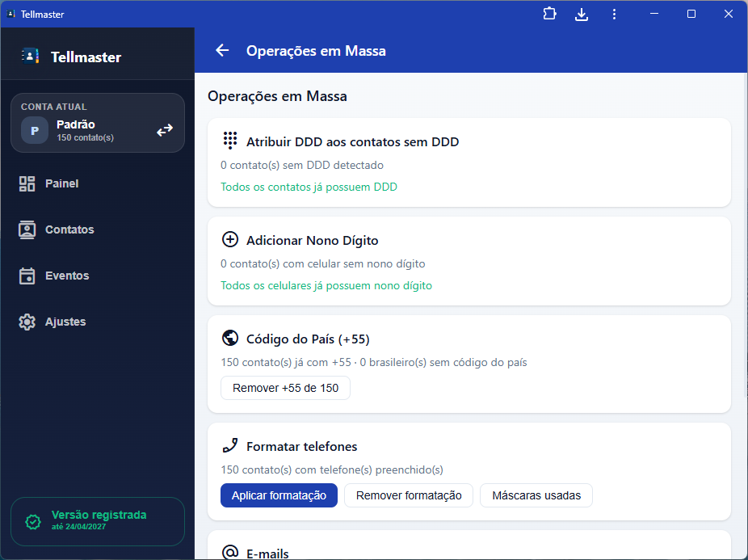Click the Versão registrada license badge
The image size is (748, 560).
[97, 520]
